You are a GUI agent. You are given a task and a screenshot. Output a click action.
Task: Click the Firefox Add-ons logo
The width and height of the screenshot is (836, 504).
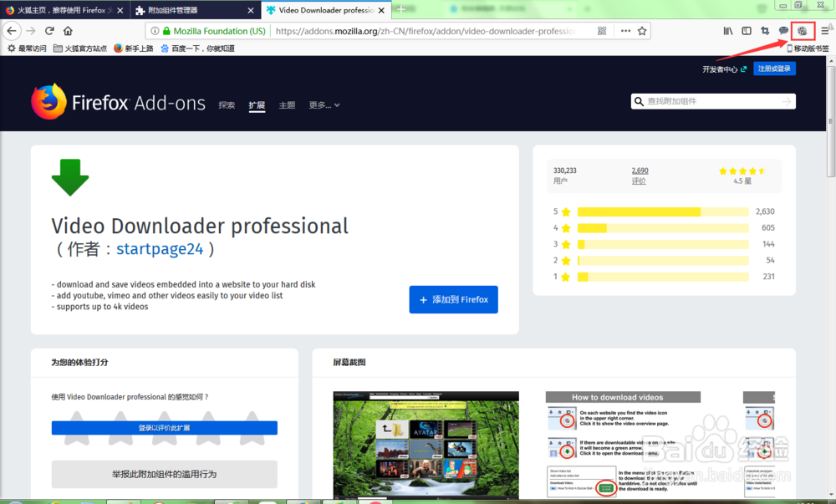(118, 102)
